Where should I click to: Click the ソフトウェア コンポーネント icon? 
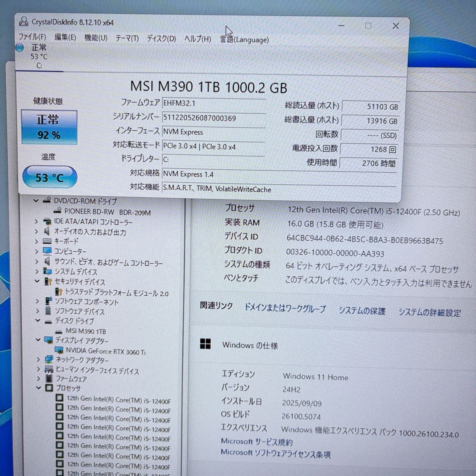pyautogui.click(x=48, y=301)
